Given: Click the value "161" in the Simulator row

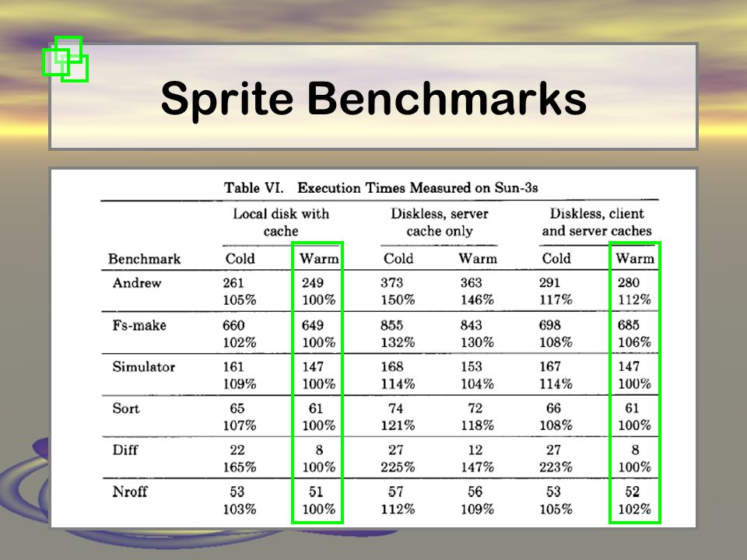Looking at the screenshot, I should coord(233,366).
